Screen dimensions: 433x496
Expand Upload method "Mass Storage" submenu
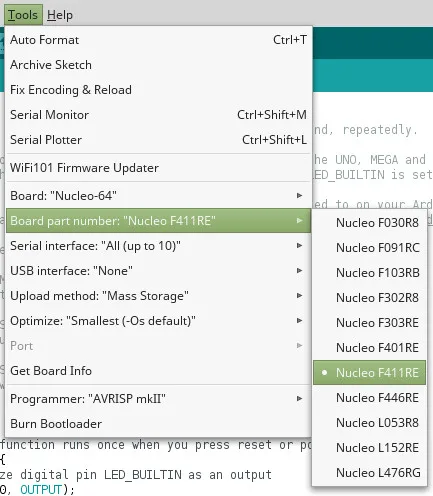point(158,296)
